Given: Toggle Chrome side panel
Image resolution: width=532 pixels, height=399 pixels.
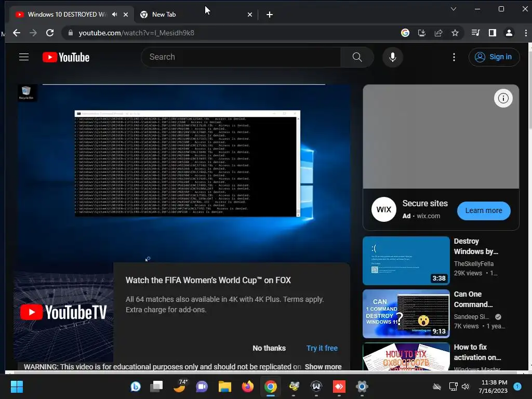Looking at the screenshot, I should point(493,33).
